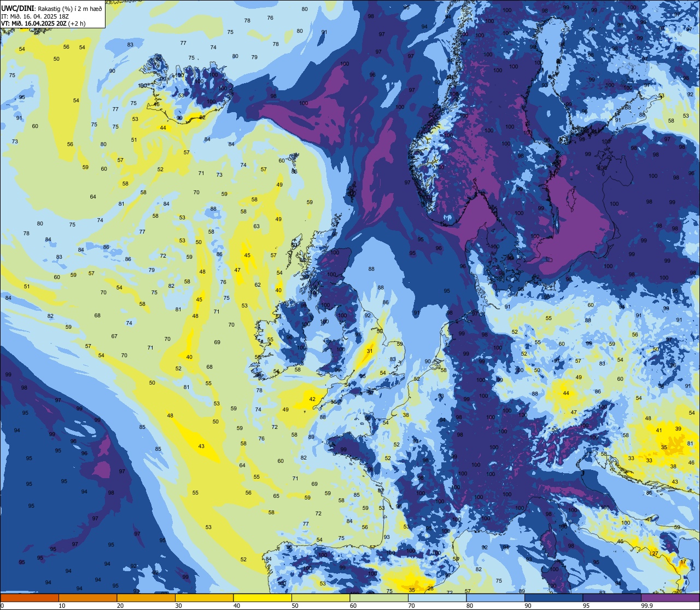This screenshot has width=700, height=610.
Task: Click the '80' legend scale label
Action: point(470,606)
